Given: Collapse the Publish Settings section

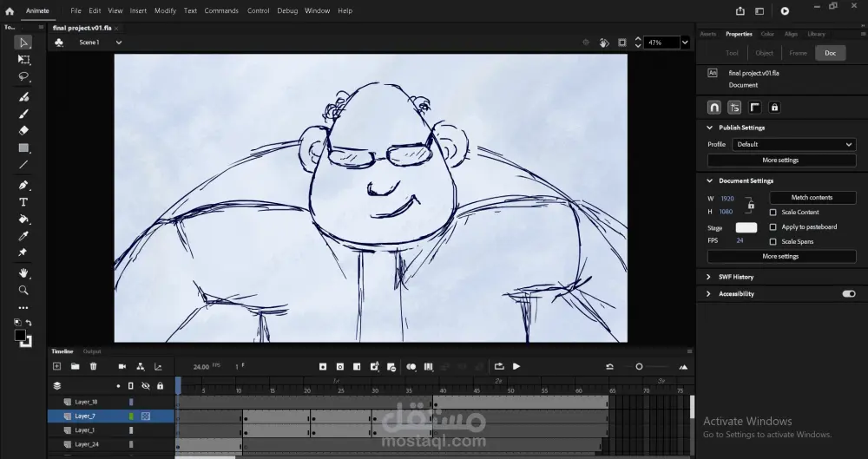Looking at the screenshot, I should 710,128.
